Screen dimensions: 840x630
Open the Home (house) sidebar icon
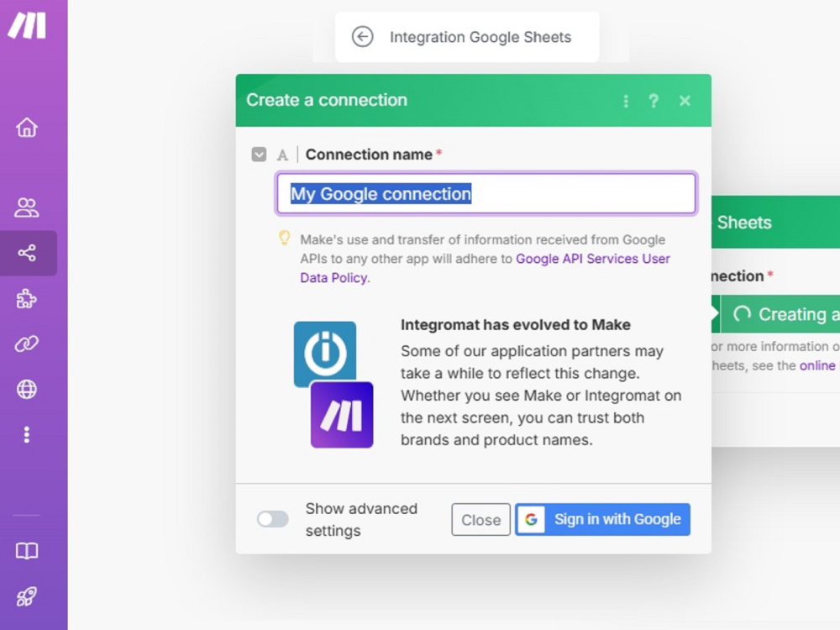tap(27, 128)
